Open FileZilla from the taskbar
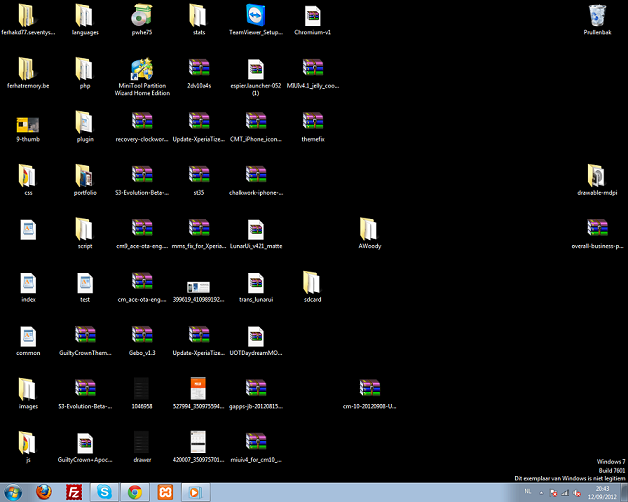Viewport: 628px width, 502px height. (x=73, y=491)
